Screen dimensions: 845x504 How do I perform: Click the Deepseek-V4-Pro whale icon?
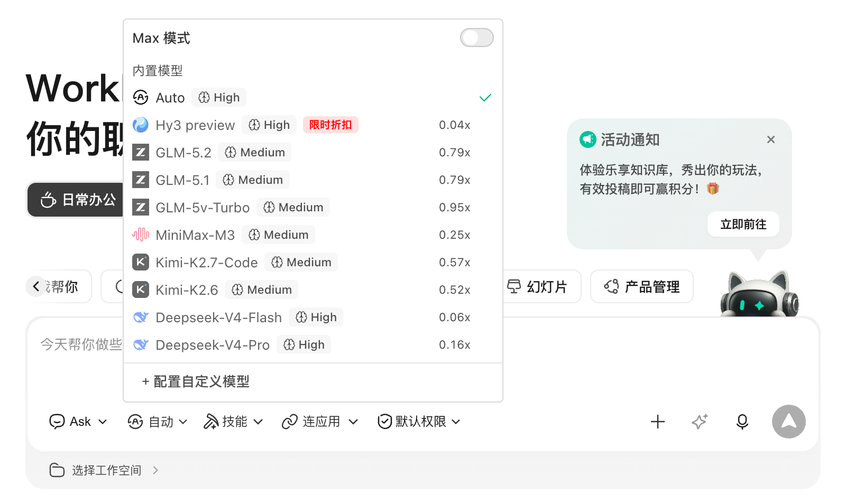pyautogui.click(x=141, y=345)
